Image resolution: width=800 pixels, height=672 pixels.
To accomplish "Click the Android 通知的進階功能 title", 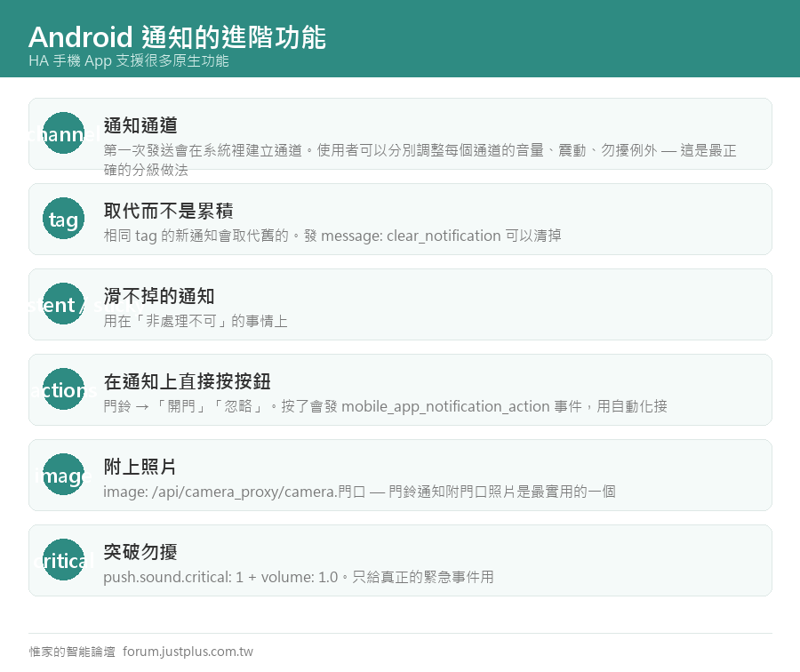I will point(177,36).
